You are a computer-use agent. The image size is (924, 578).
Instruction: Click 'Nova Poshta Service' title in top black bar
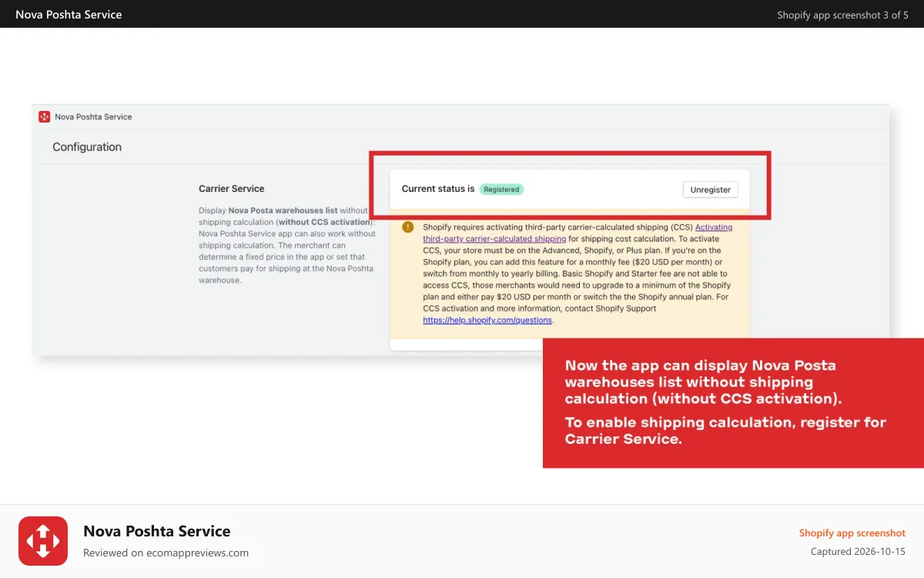(69, 15)
